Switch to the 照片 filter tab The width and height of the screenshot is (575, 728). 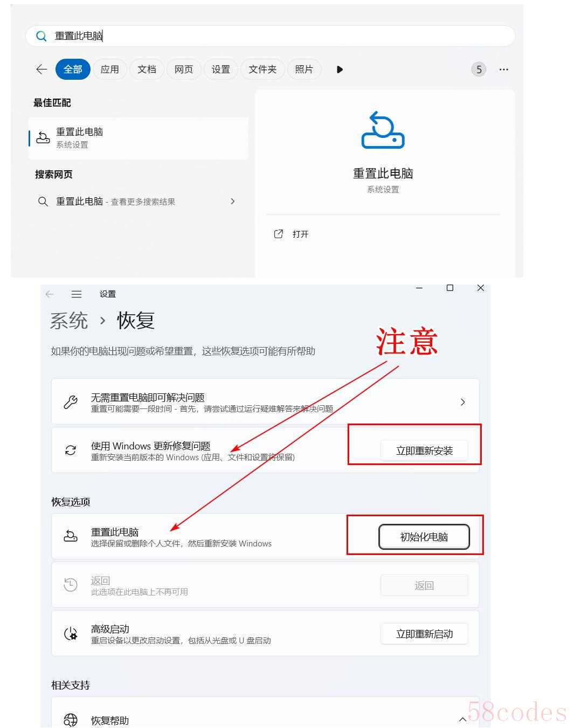click(304, 70)
